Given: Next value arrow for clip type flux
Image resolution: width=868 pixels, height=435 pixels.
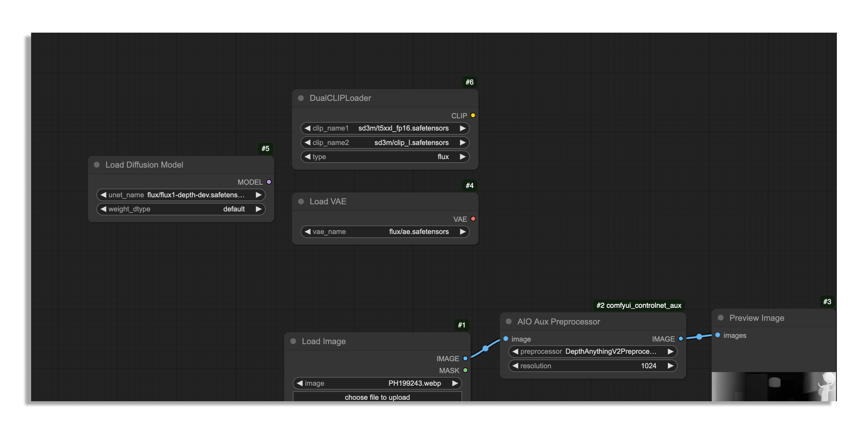Looking at the screenshot, I should [463, 157].
